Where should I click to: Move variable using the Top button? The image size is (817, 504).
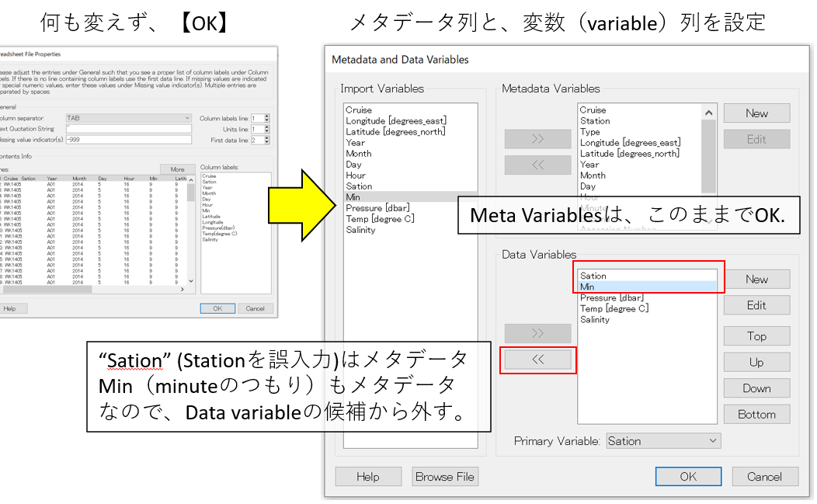pos(756,335)
